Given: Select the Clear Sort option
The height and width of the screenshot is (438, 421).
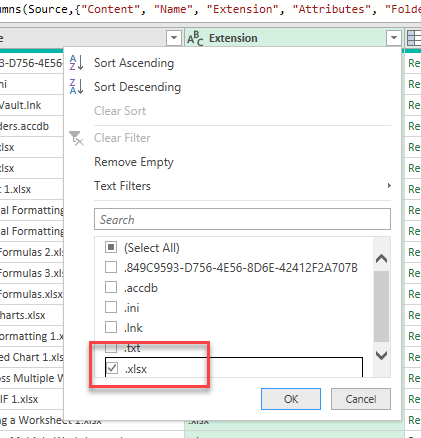Looking at the screenshot, I should pyautogui.click(x=120, y=111).
